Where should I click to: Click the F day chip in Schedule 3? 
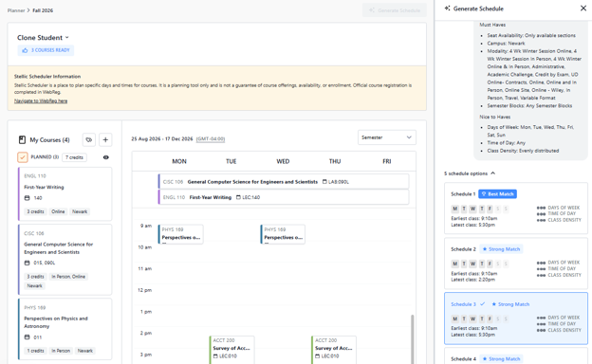click(x=490, y=318)
